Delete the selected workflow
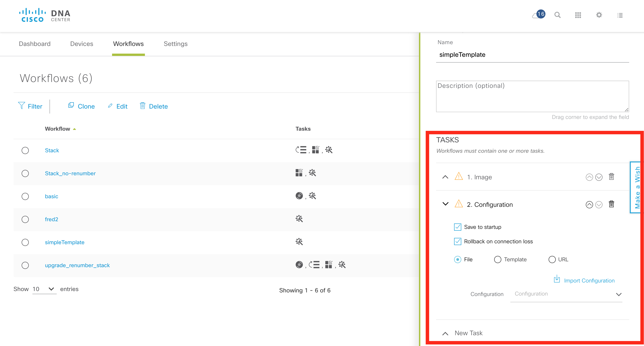 click(153, 106)
